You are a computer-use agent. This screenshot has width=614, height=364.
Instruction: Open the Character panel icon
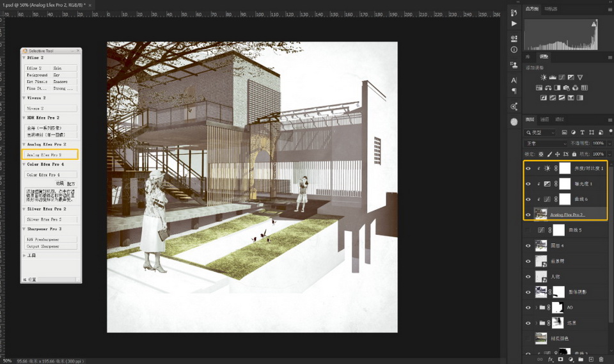tap(514, 80)
